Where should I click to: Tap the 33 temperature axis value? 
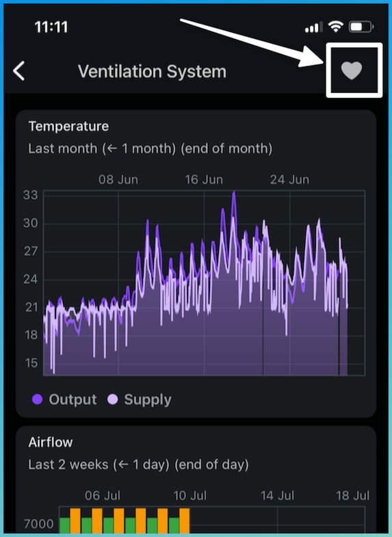coord(31,195)
